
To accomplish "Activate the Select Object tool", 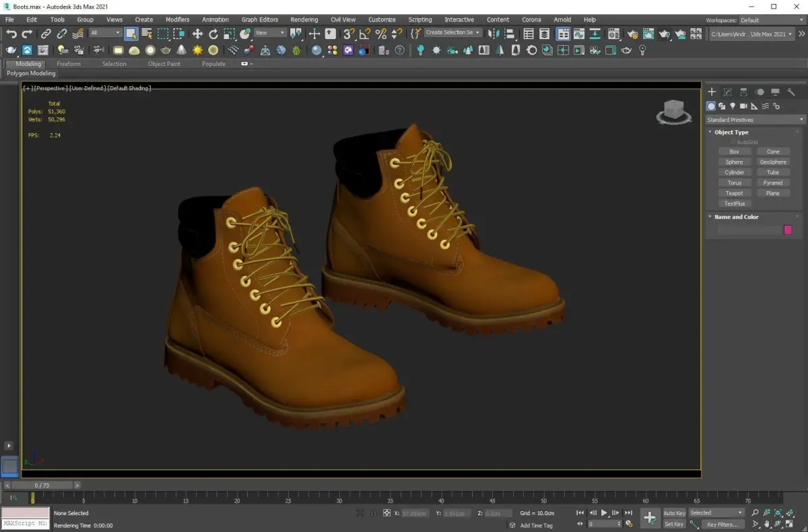I will click(131, 34).
